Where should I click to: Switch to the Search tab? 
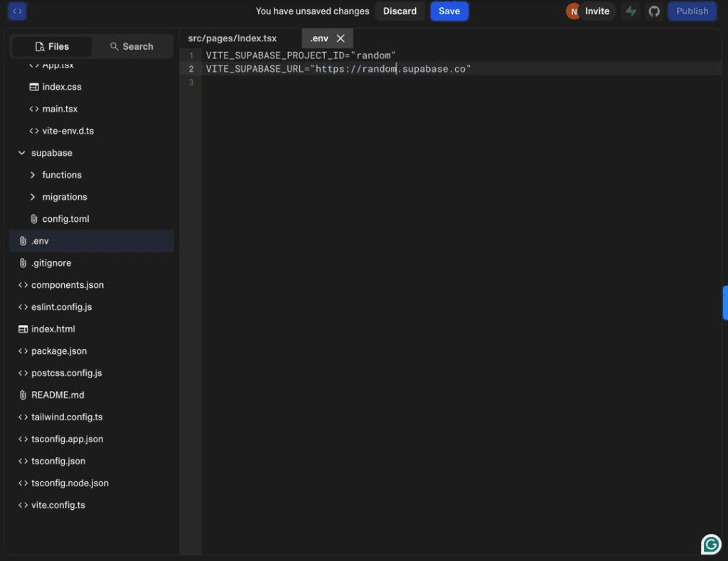point(132,46)
